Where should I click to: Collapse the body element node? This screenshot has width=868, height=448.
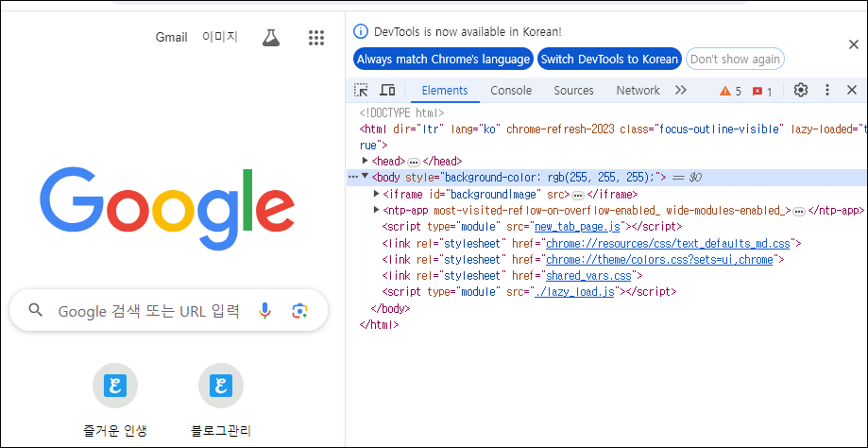click(x=365, y=177)
